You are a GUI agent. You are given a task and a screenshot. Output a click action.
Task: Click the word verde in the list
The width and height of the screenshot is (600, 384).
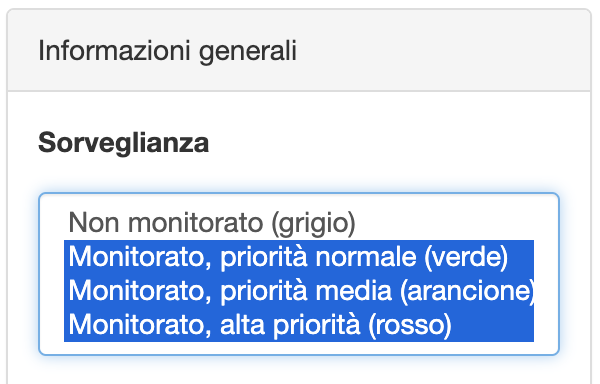[x=466, y=257]
